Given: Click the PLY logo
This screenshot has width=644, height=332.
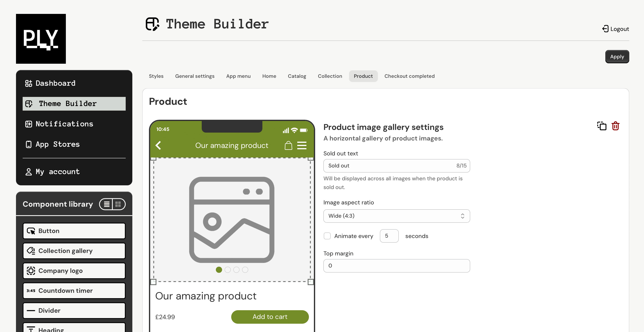Looking at the screenshot, I should point(41,39).
